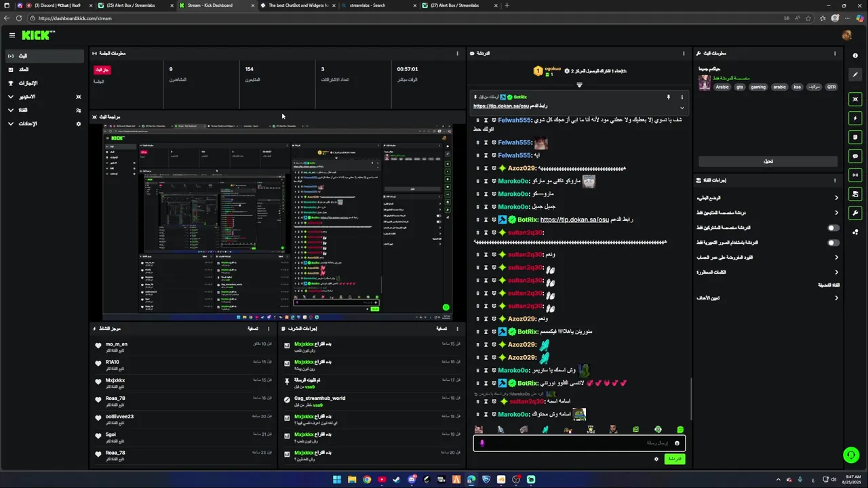Click the Arabic tag in stream info
The image size is (868, 488).
click(x=722, y=87)
